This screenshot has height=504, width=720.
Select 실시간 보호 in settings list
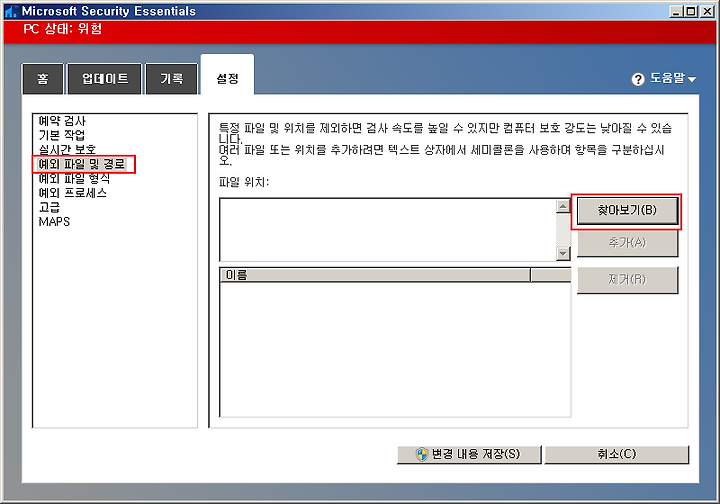click(x=67, y=149)
